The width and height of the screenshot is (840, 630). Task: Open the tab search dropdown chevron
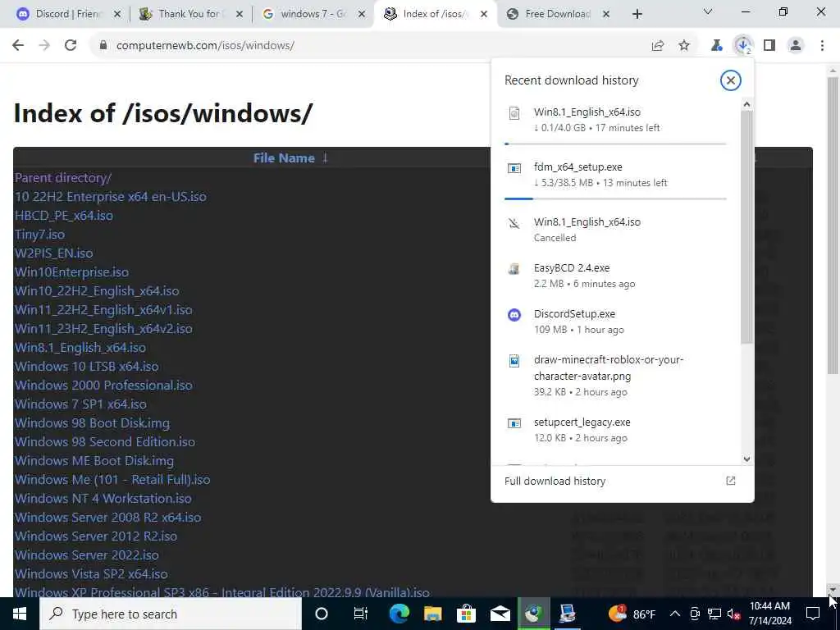pos(708,11)
